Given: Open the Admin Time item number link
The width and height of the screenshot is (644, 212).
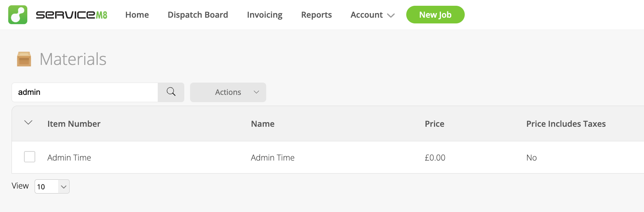Looking at the screenshot, I should pos(69,157).
